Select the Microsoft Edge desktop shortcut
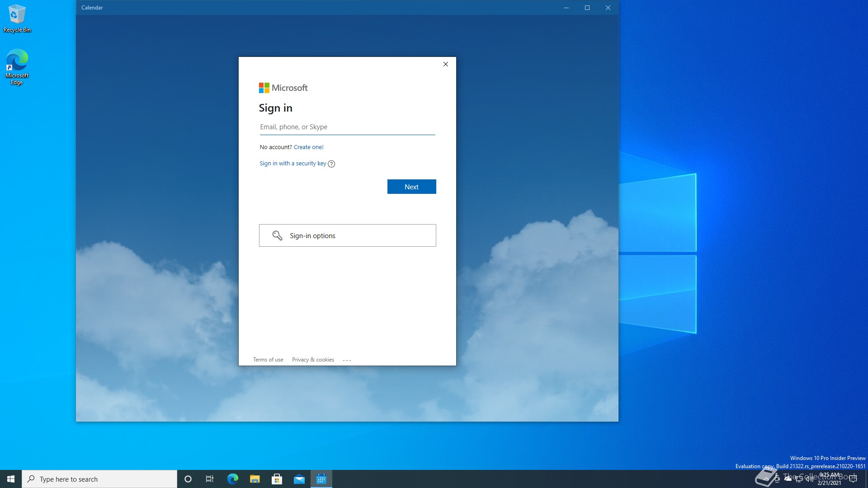Viewport: 868px width, 488px height. tap(17, 67)
